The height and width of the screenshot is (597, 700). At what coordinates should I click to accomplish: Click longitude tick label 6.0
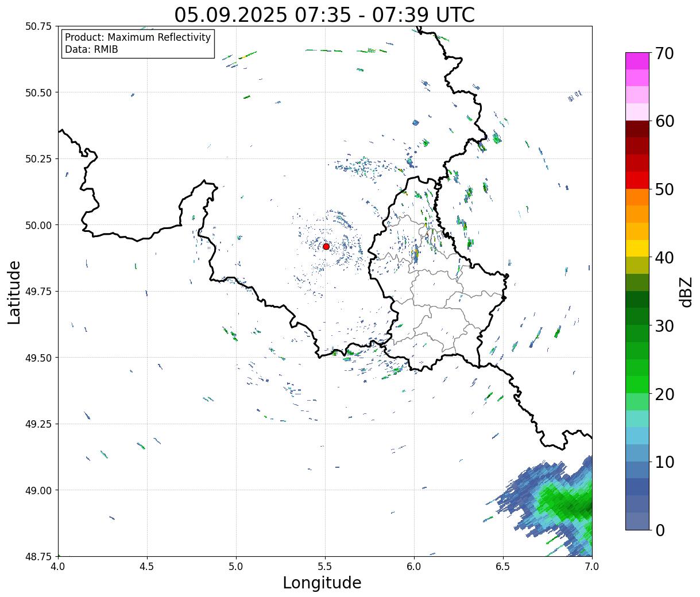[414, 566]
